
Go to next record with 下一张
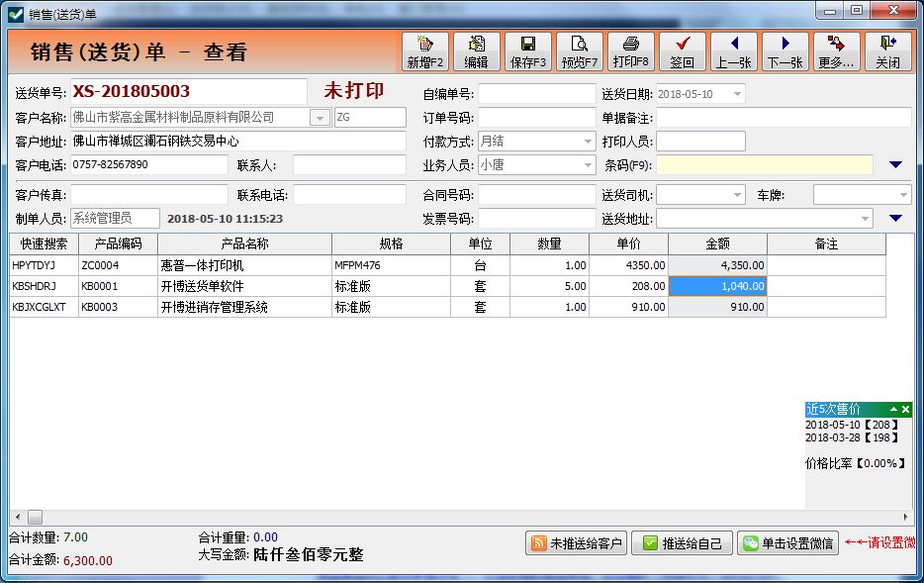point(785,51)
